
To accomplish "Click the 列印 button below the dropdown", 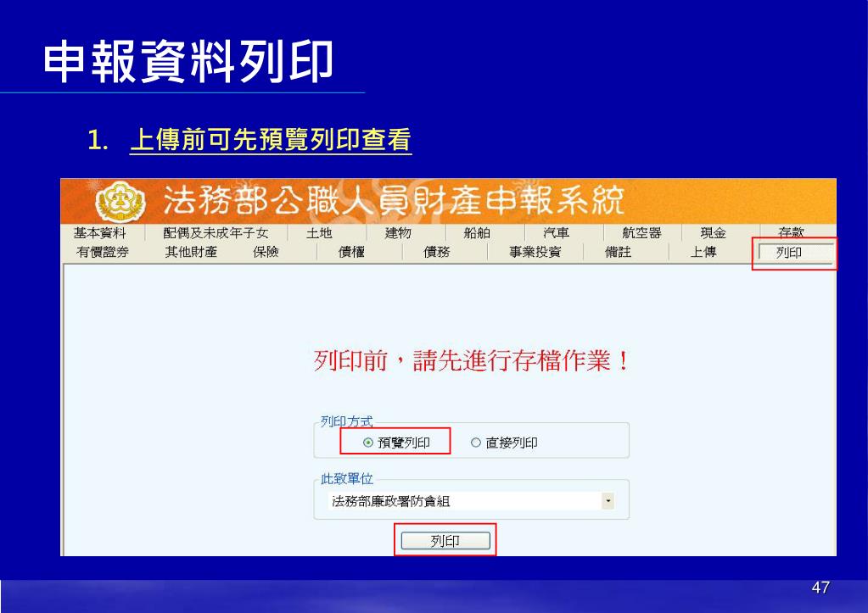I will coord(445,541).
